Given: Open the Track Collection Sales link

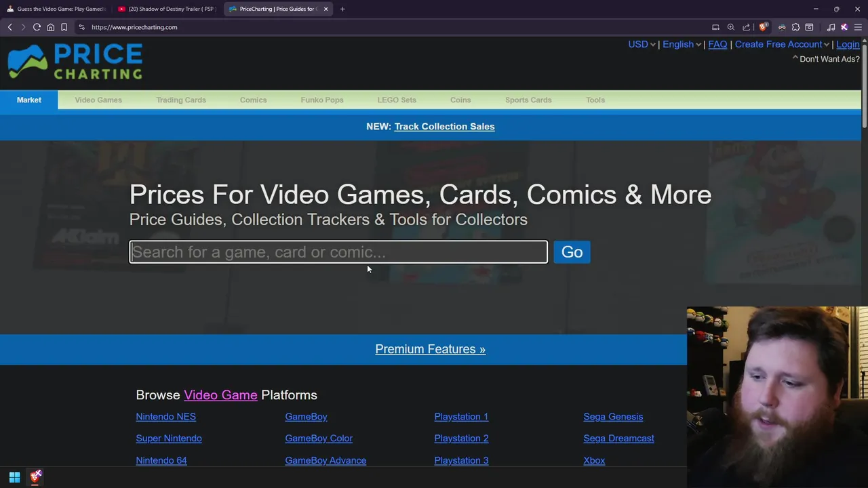Looking at the screenshot, I should [444, 127].
